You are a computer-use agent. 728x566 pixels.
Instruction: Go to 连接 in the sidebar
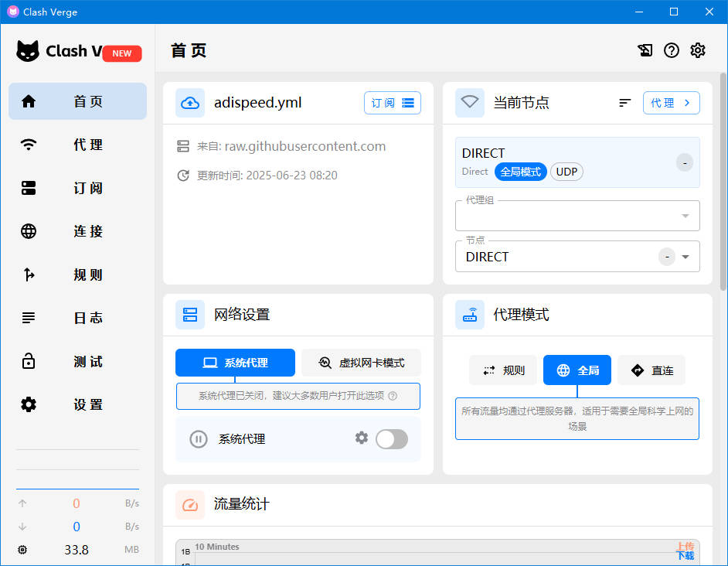coord(77,231)
